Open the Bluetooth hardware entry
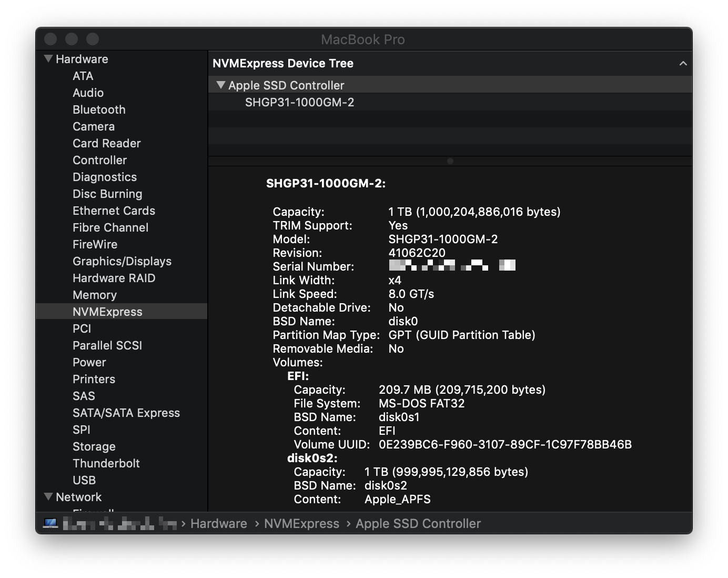This screenshot has width=728, height=578. (99, 109)
